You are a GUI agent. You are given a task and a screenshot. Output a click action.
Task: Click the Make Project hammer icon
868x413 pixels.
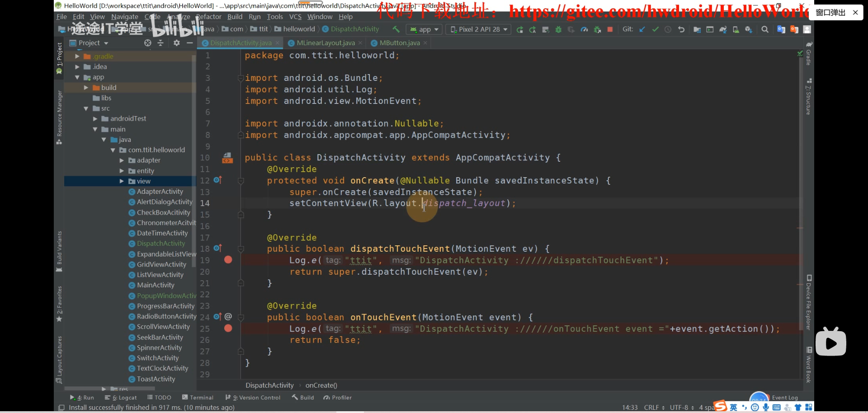point(396,29)
